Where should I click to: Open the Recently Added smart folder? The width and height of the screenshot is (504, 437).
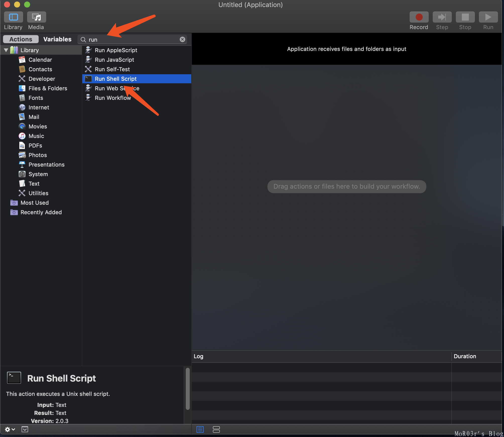41,212
